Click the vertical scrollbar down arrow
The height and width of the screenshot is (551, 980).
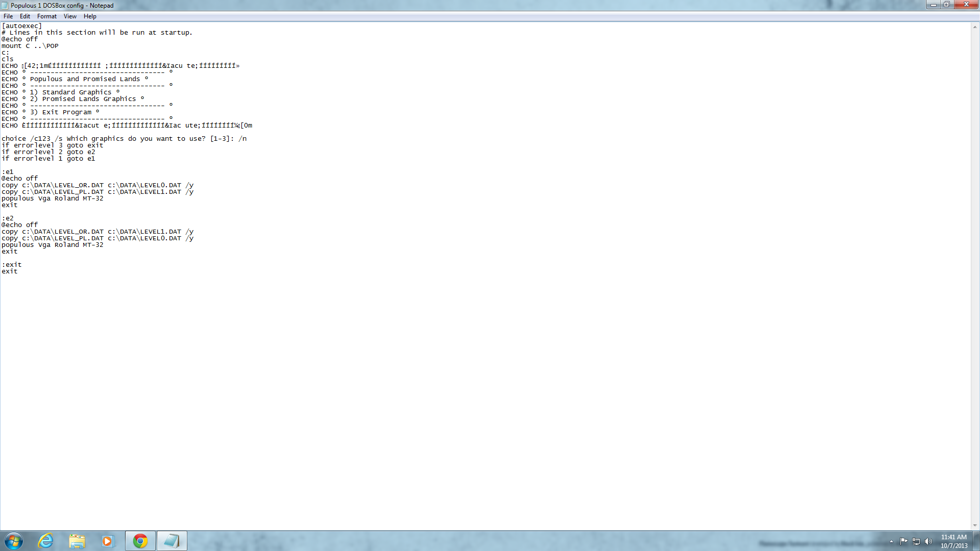(x=975, y=525)
